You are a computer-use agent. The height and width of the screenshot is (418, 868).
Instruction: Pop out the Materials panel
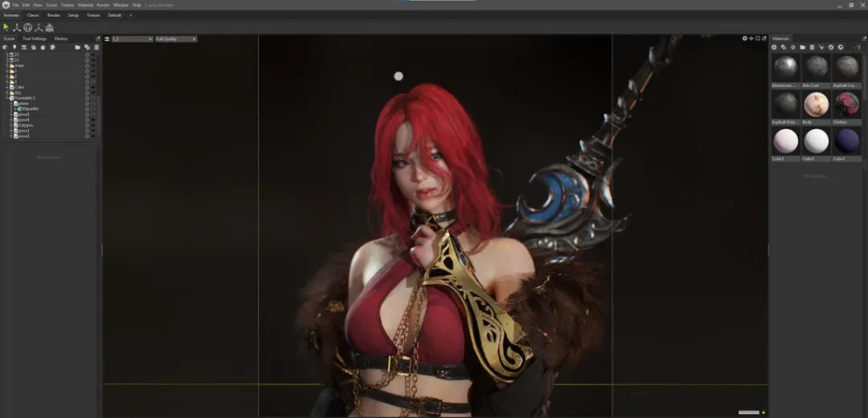(864, 39)
